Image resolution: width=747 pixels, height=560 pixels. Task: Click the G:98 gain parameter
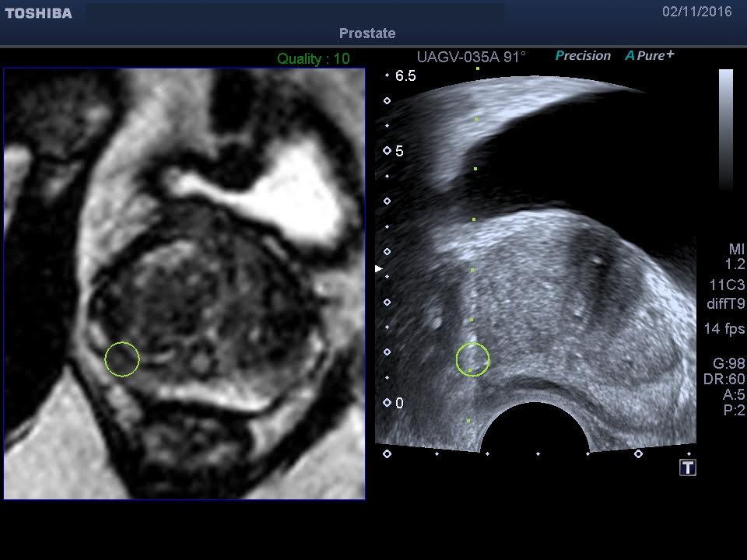tap(729, 364)
